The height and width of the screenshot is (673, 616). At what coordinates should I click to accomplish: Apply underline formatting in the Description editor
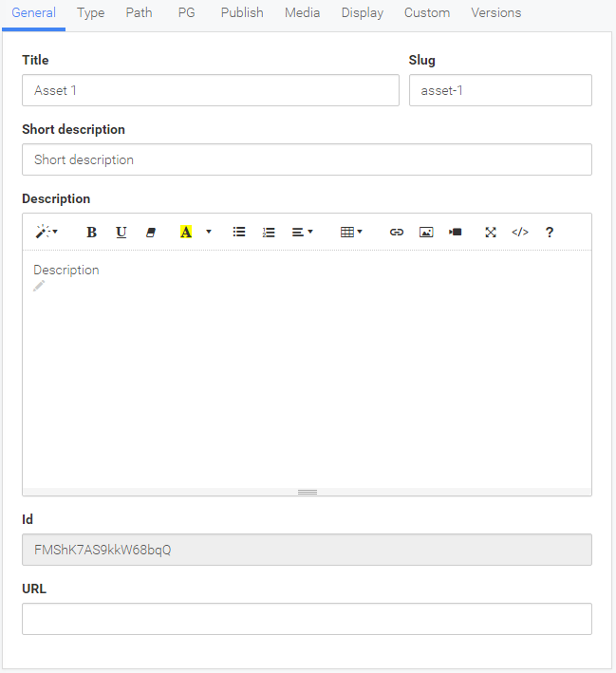[121, 233]
